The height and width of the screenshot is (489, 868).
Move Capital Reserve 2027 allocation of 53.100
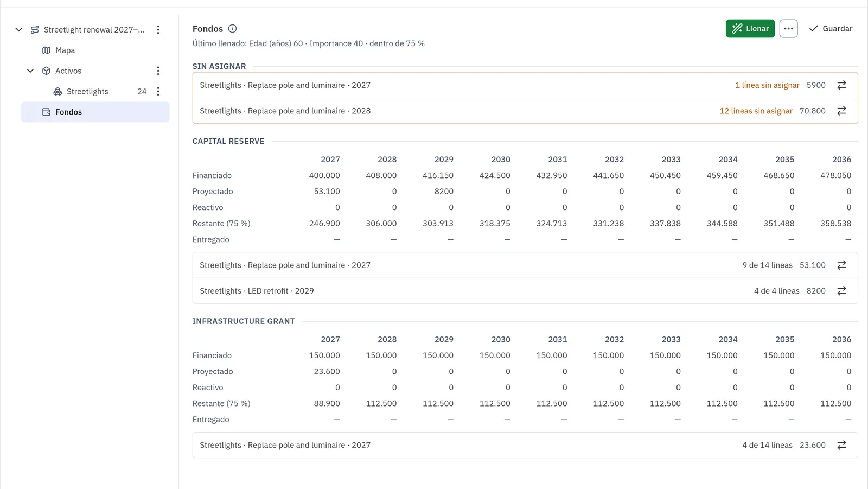[841, 265]
